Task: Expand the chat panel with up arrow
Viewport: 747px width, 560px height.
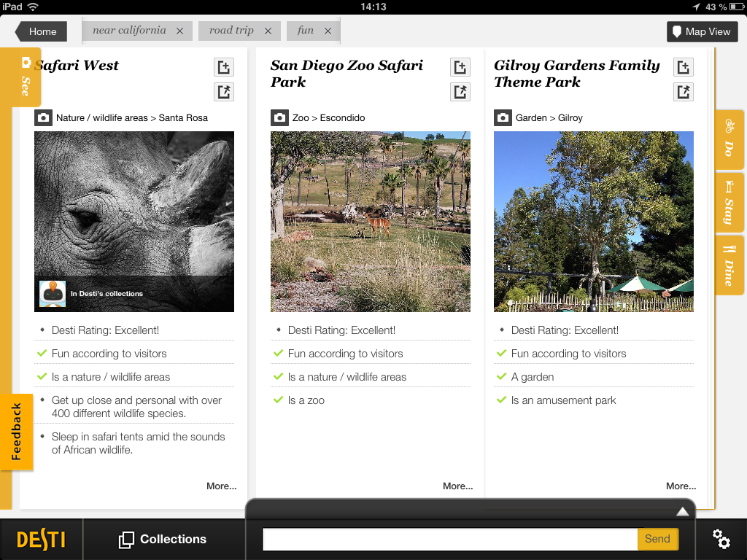Action: pos(682,511)
